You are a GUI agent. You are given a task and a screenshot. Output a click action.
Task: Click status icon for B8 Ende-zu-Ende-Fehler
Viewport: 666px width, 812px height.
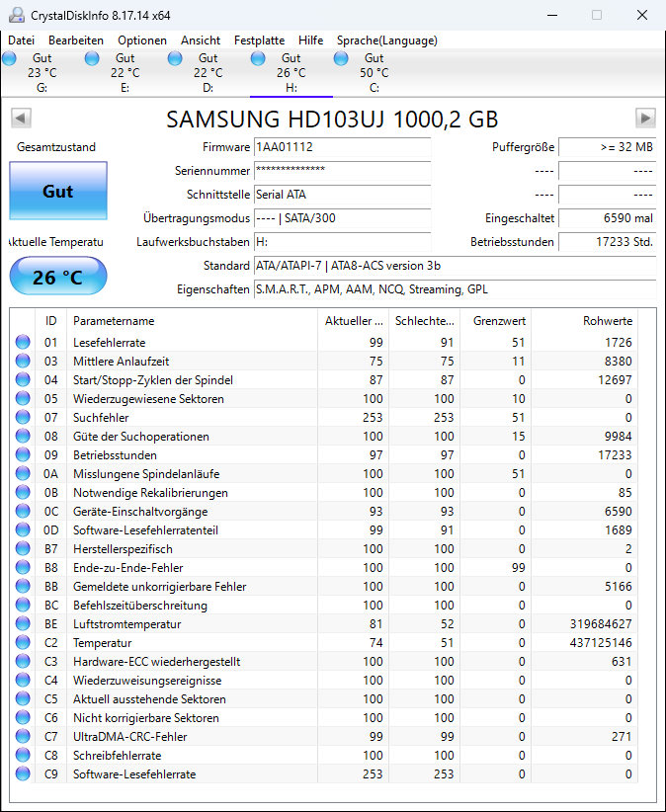coord(23,568)
